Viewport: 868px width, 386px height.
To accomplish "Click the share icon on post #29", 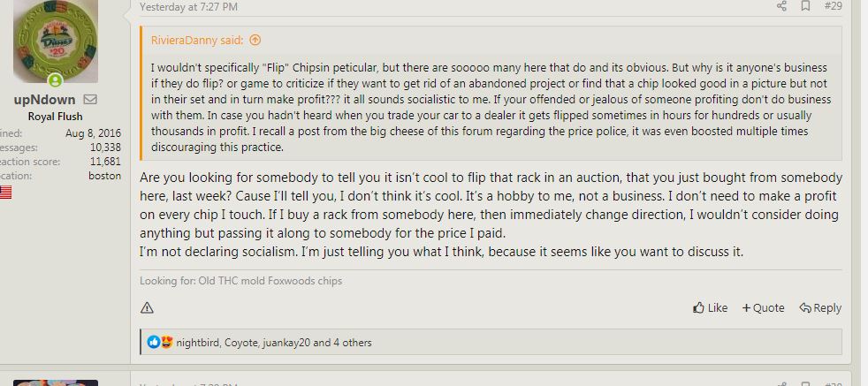I will [781, 6].
